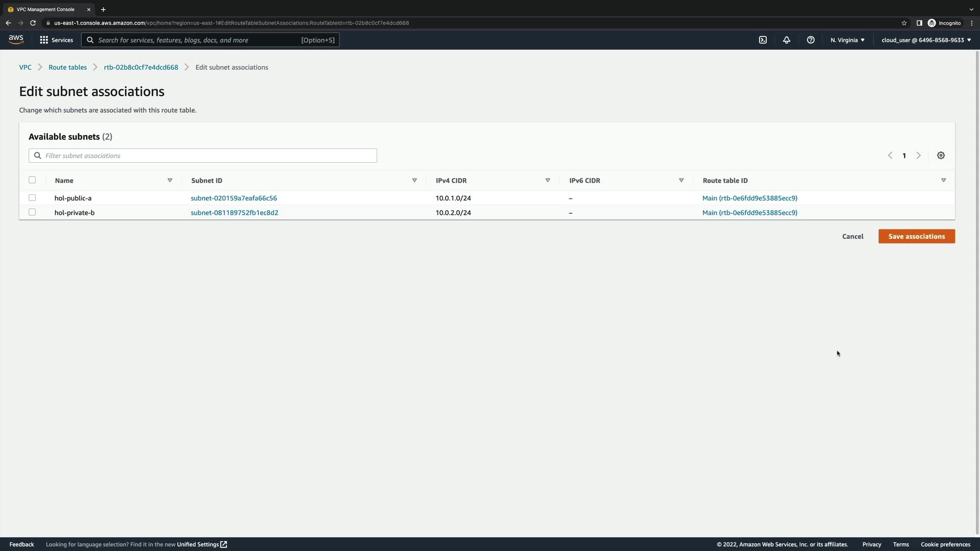Click Cancel to discard changes
Viewport: 980px width, 551px height.
pyautogui.click(x=852, y=236)
